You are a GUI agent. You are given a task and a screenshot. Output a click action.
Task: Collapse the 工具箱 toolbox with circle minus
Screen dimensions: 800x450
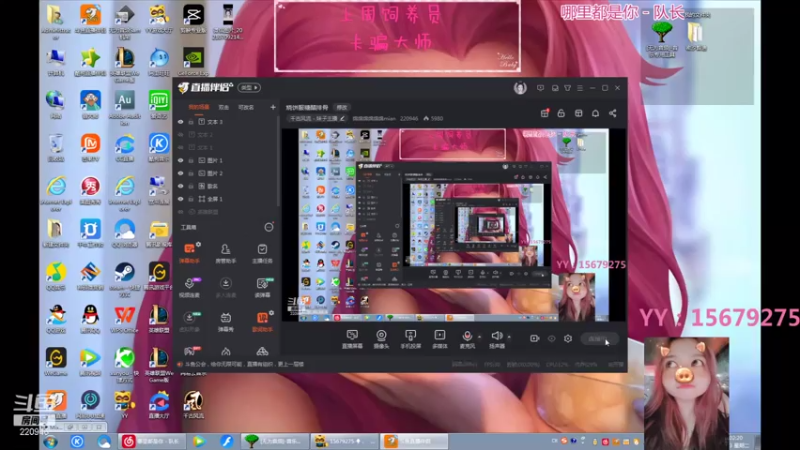coord(269,227)
